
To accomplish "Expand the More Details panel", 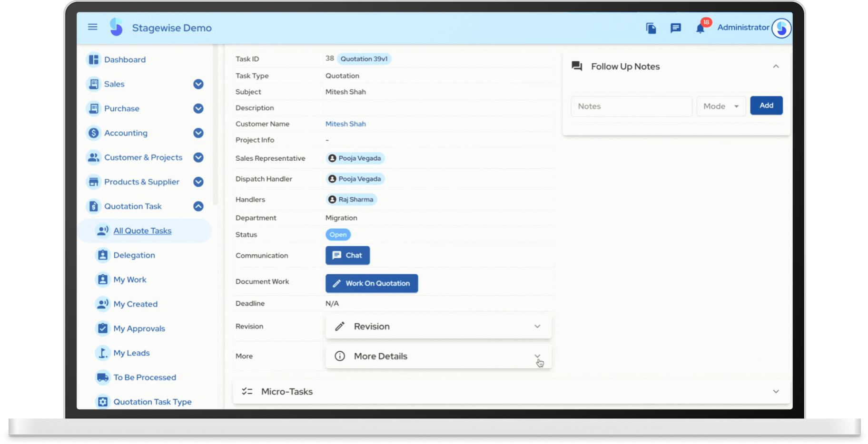I will tap(537, 356).
